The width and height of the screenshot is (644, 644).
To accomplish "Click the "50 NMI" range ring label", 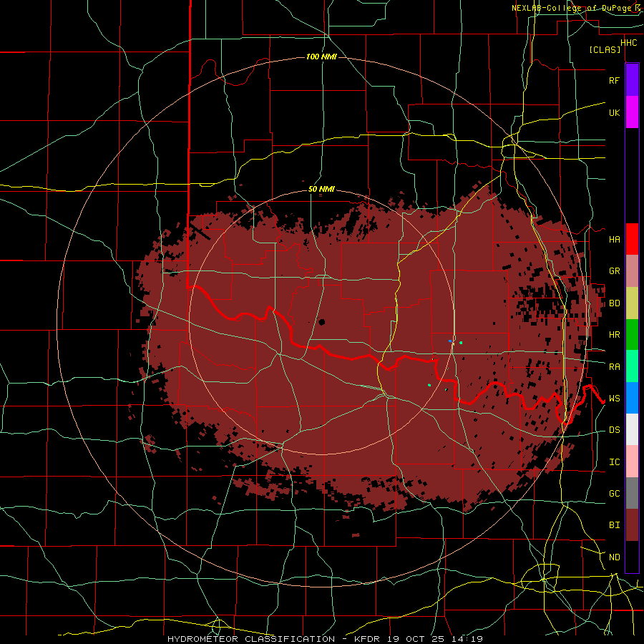I will pos(321,190).
